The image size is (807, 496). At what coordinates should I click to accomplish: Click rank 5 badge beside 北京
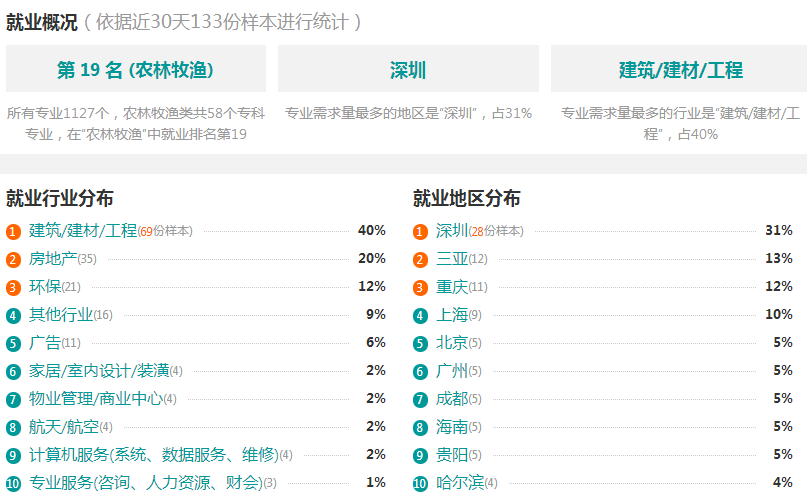tap(420, 344)
